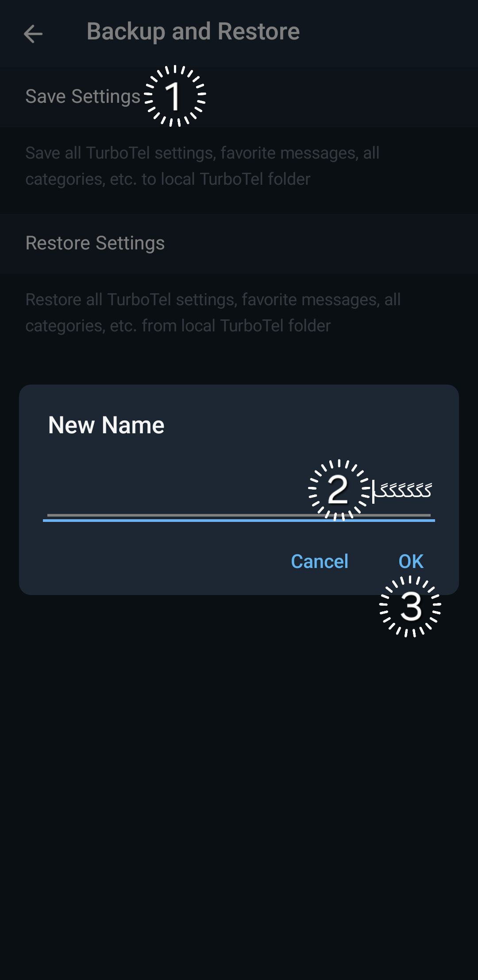Click the Persian text typed in the name field
Viewport: 478px width, 980px height.
(404, 491)
